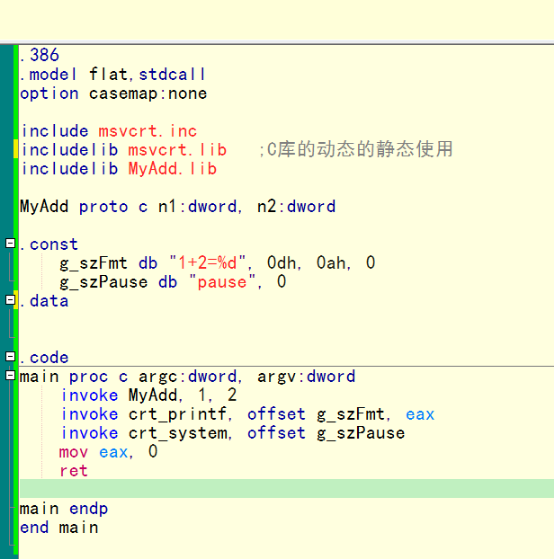The image size is (554, 560).
Task: Click the Chinese comment after msvcrt.lib
Action: (356, 149)
